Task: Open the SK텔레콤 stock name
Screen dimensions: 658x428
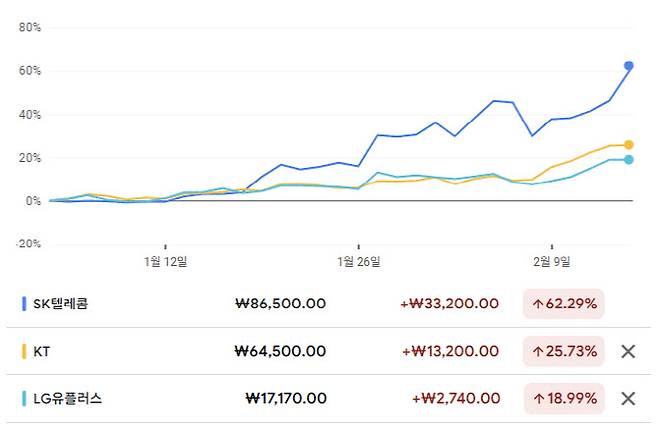Action: [61, 303]
